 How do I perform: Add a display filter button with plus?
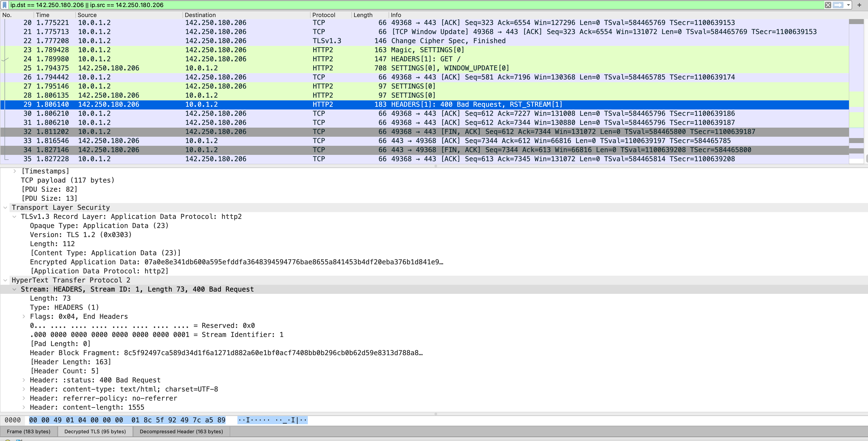coord(859,5)
